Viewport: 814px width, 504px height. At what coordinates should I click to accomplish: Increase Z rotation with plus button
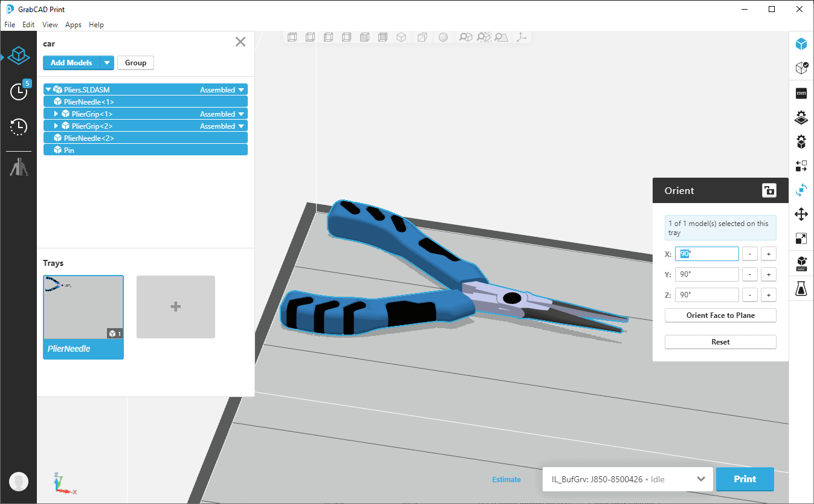pyautogui.click(x=768, y=295)
